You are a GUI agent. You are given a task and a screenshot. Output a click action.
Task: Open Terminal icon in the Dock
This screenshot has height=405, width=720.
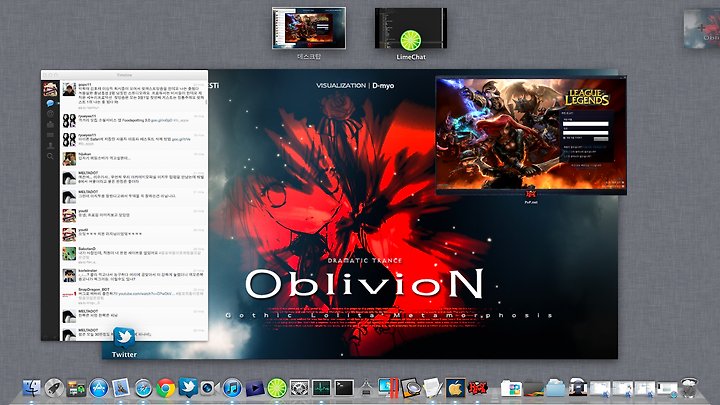click(344, 388)
